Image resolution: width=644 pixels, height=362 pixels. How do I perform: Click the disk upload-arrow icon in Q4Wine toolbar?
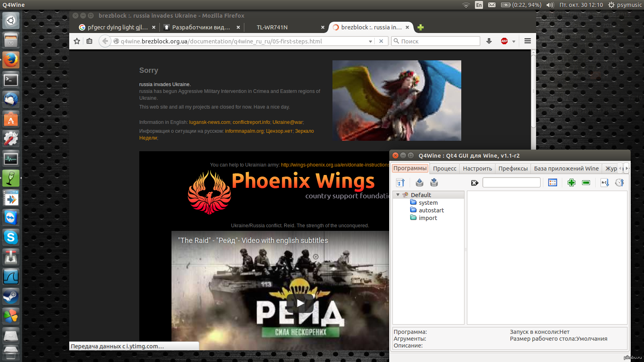[419, 183]
